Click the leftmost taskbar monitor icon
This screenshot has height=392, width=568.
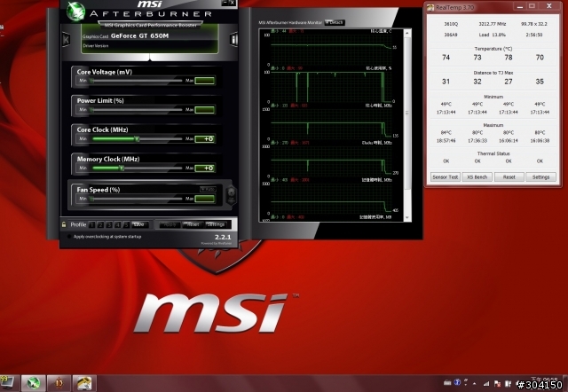pyautogui.click(x=7, y=382)
